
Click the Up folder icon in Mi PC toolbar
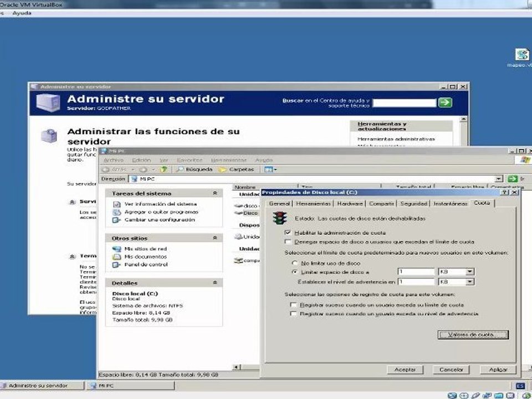pyautogui.click(x=163, y=169)
